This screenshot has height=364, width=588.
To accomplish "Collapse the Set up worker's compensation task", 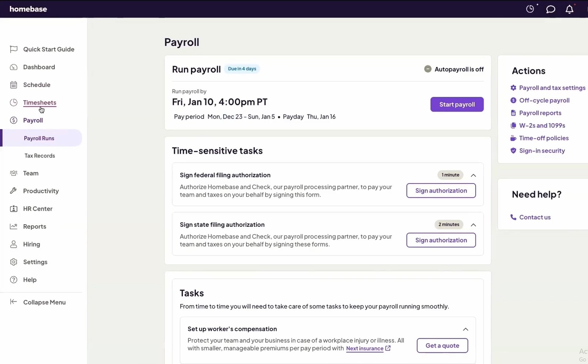I will (465, 329).
